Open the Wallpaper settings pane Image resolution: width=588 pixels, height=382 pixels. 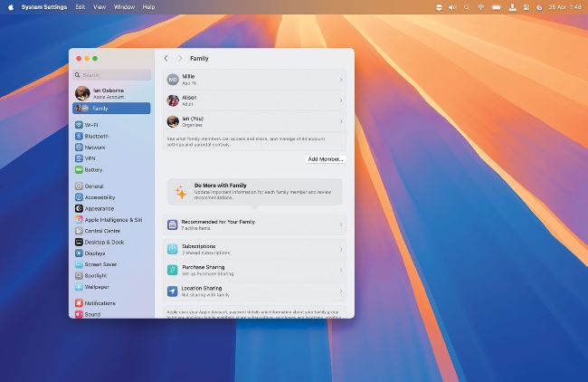[97, 287]
